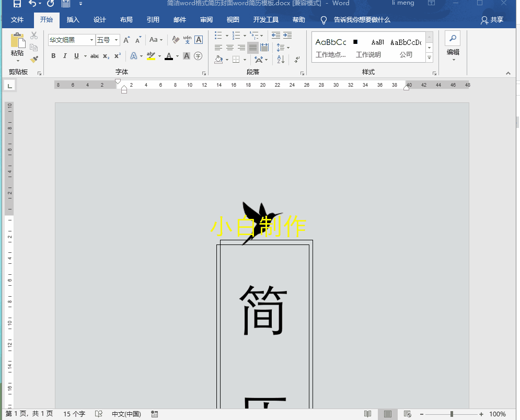The height and width of the screenshot is (420, 520).
Task: Open the 文件 File menu
Action: point(17,20)
